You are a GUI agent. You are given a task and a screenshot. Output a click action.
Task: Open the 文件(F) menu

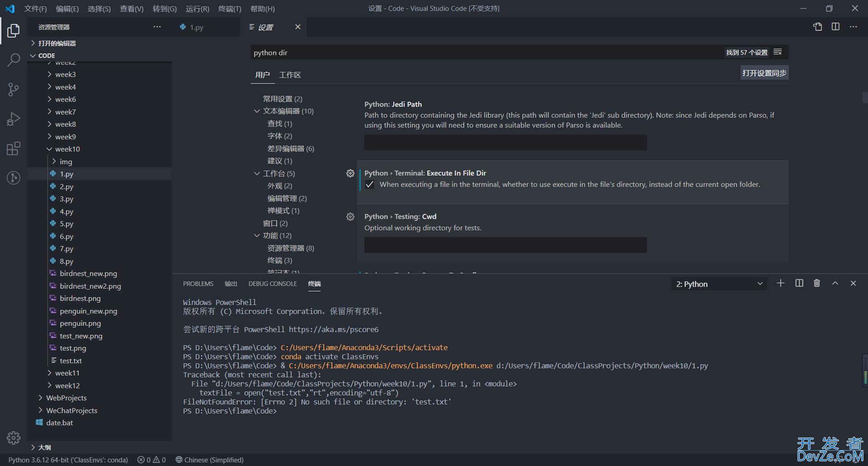point(35,9)
